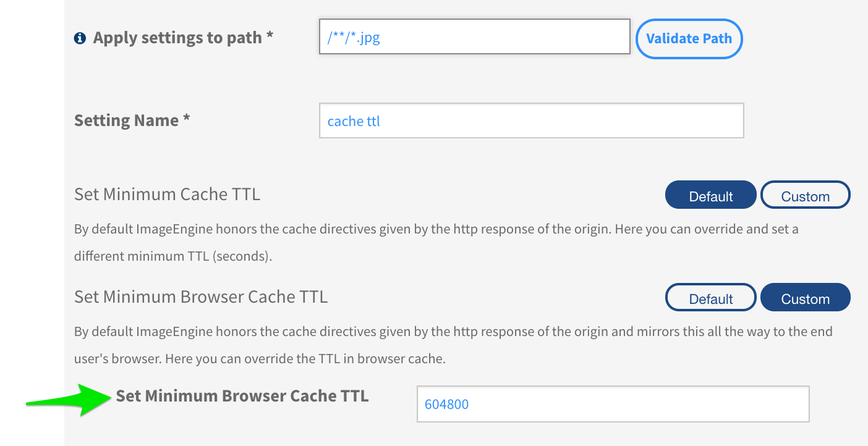Click the Apply settings to path label
The image size is (868, 446).
point(177,38)
